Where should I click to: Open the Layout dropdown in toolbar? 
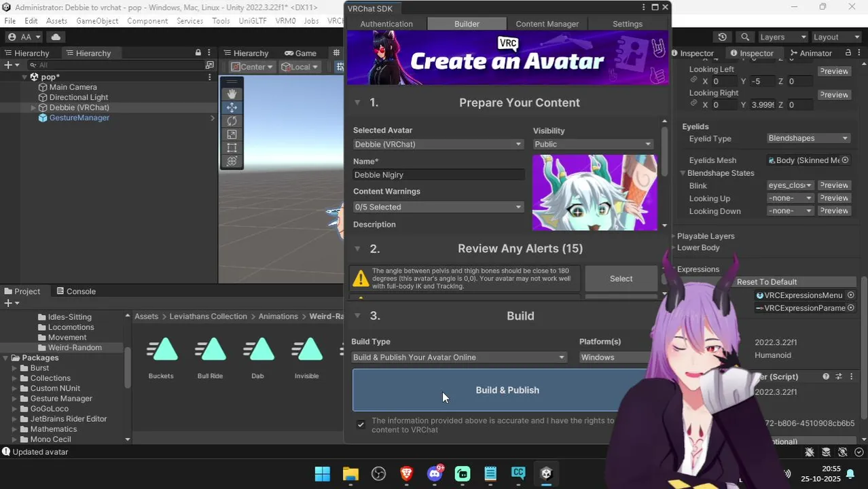(x=835, y=37)
